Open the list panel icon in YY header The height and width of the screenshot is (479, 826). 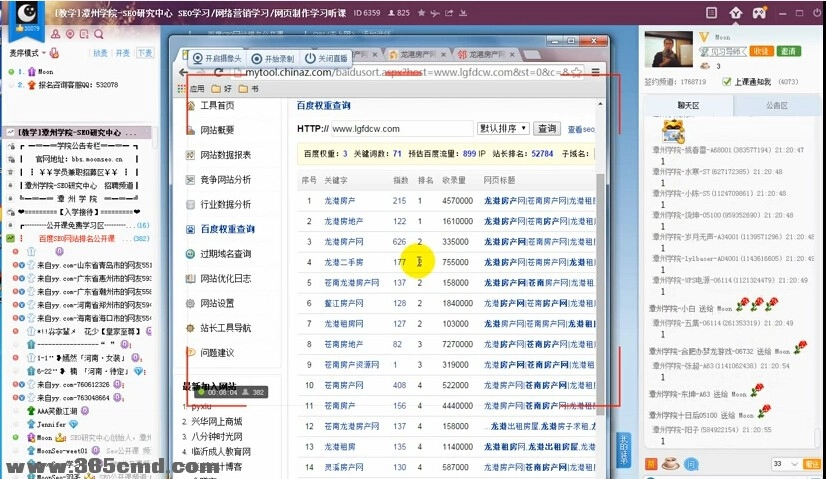[711, 13]
